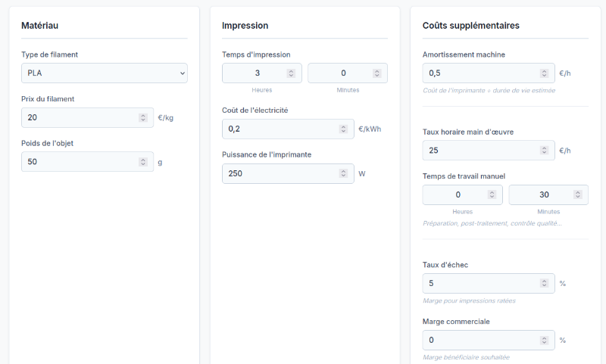Click the manual work Minutes stepper

click(577, 195)
